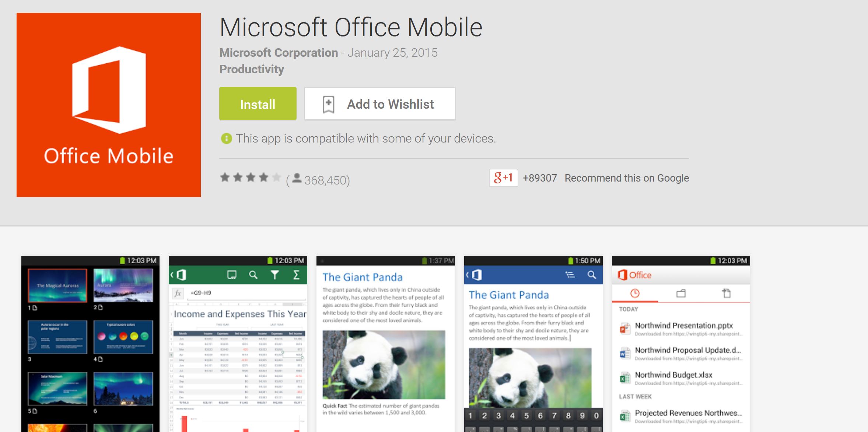Open the Excel Income and Expenses screenshot
The image size is (868, 432).
tap(238, 344)
